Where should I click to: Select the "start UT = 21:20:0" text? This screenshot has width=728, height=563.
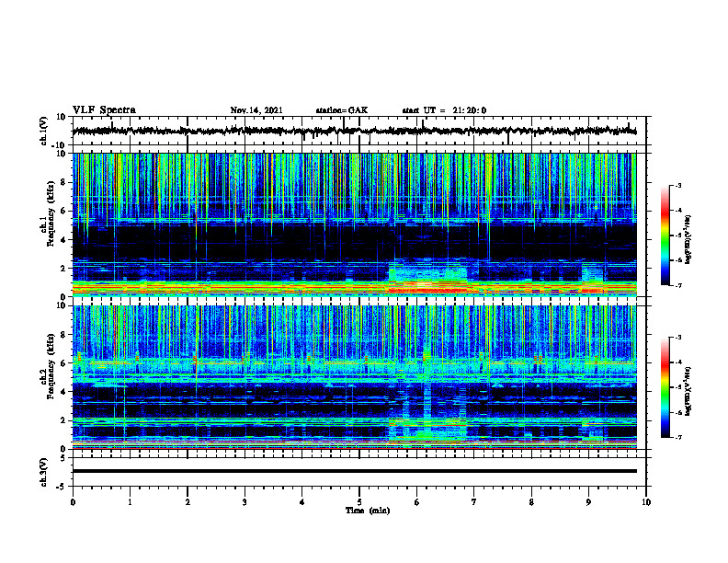coord(444,110)
